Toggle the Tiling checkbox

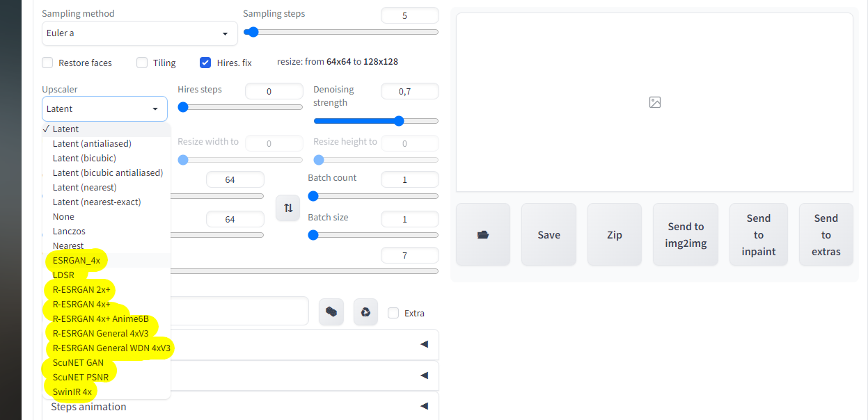[142, 63]
